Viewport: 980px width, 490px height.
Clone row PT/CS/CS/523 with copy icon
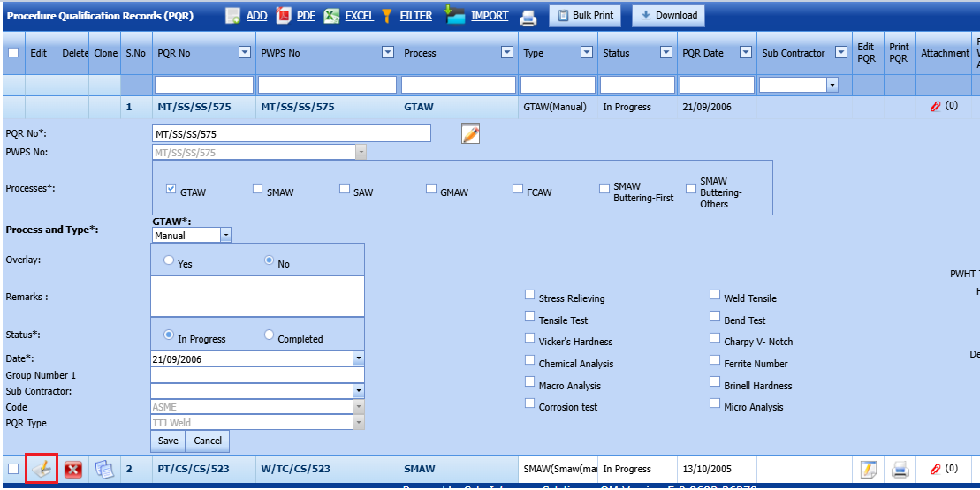105,469
